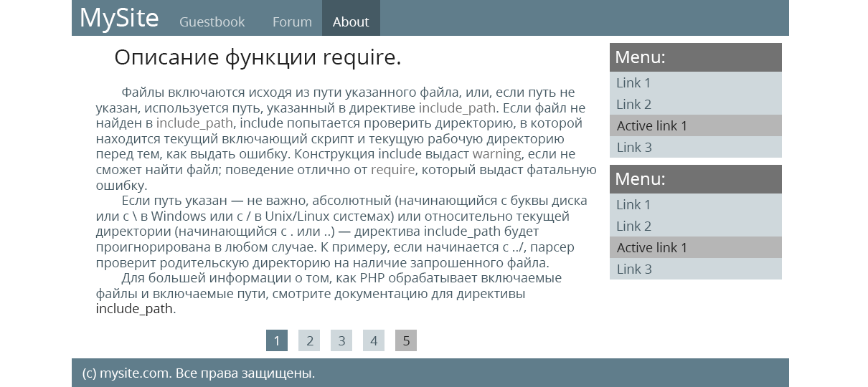Select Active link 1 in second Menu block
Image resolution: width=868 pixels, height=387 pixels.
[696, 247]
